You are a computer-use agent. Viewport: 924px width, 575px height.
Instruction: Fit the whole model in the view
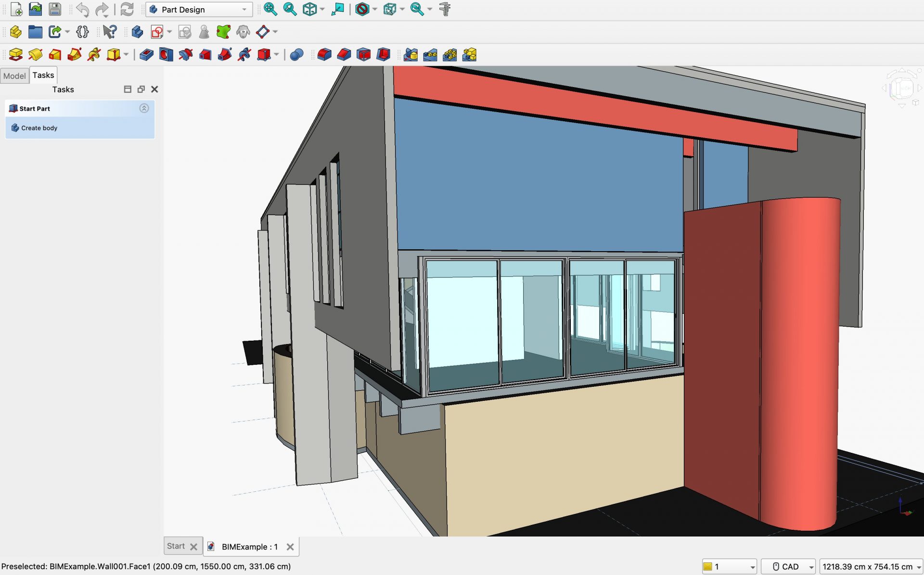[x=271, y=9]
